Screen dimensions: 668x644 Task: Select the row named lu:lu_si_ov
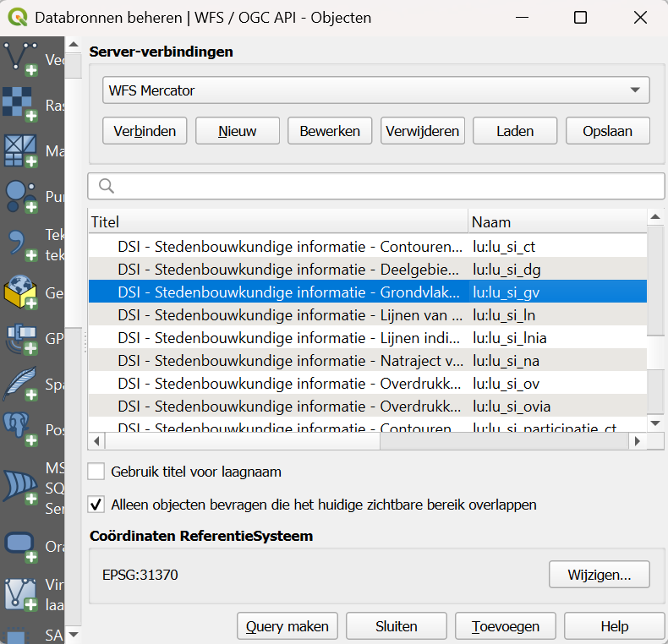[368, 384]
